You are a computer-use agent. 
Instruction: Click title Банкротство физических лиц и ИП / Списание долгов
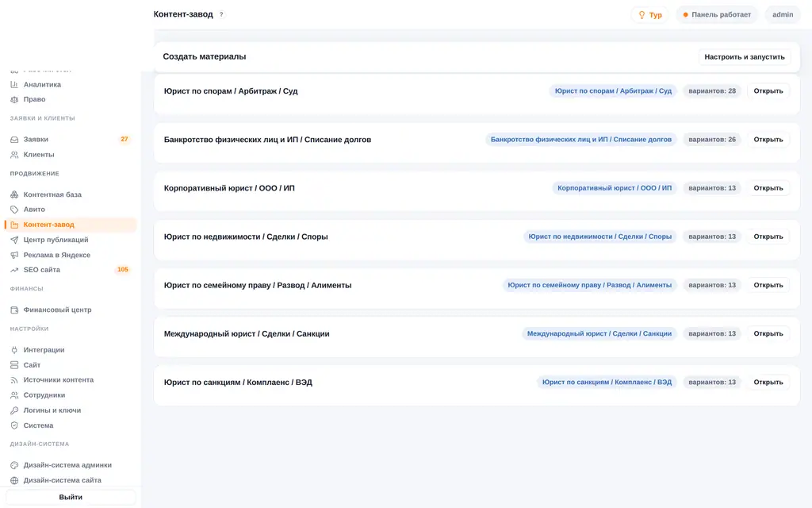click(x=267, y=140)
